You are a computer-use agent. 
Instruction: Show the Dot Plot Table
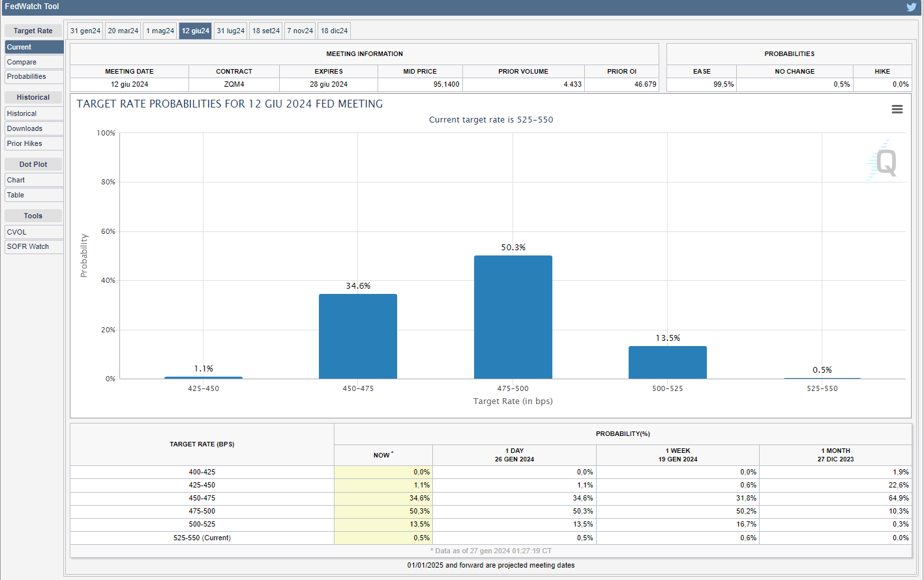(x=34, y=195)
